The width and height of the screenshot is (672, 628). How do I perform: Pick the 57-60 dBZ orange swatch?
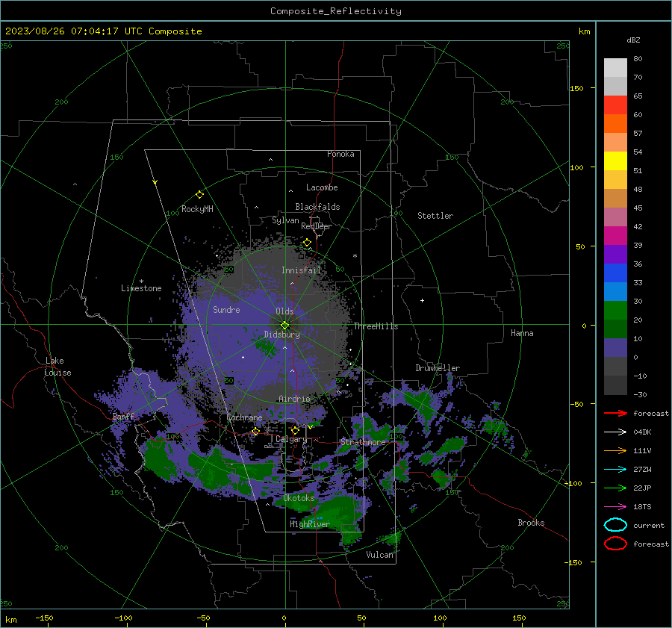[615, 123]
